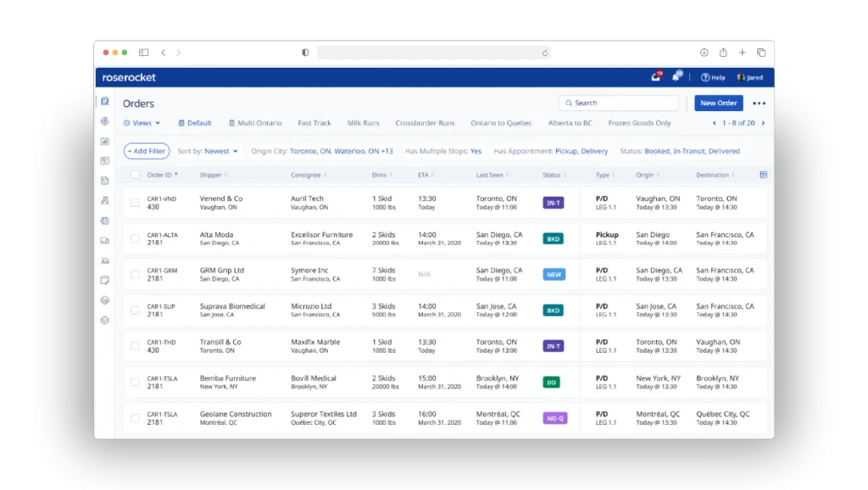The image size is (868, 490).
Task: Open the Help link
Action: [x=713, y=77]
